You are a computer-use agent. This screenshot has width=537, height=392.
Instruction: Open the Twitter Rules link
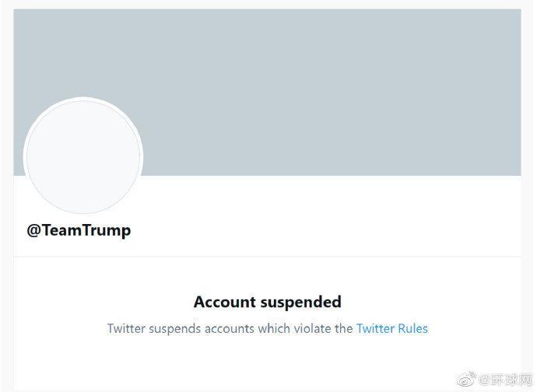pyautogui.click(x=391, y=328)
